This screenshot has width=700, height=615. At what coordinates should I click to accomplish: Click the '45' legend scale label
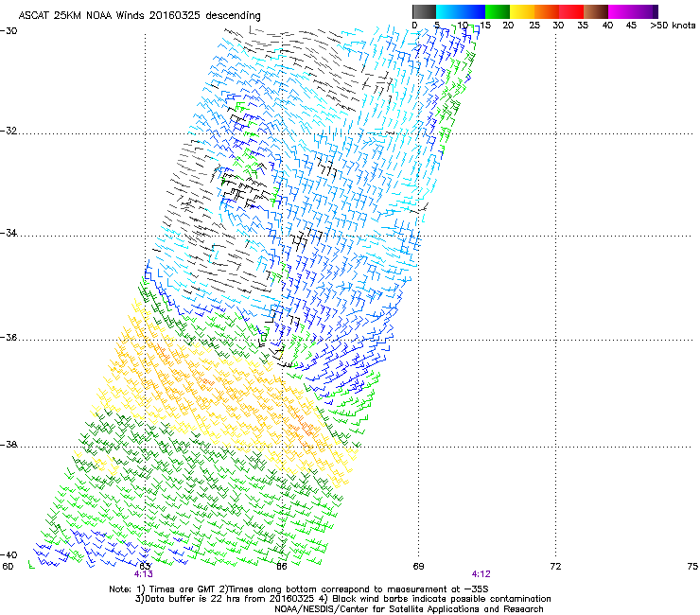pyautogui.click(x=631, y=26)
